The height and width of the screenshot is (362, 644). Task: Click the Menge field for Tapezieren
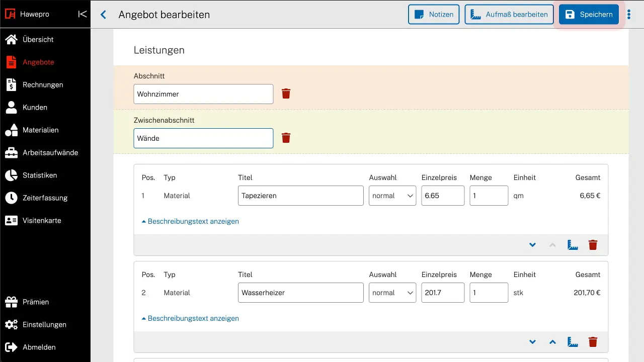coord(489,196)
